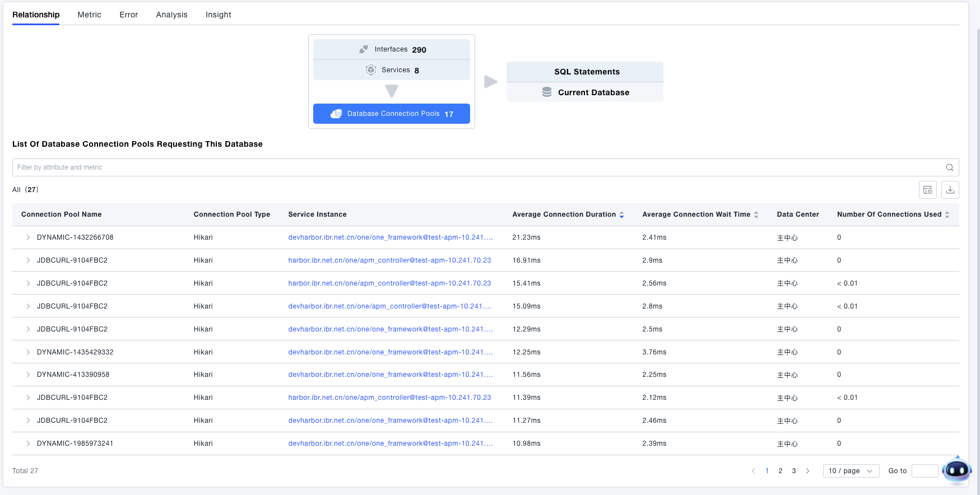Go to next page arrow

pyautogui.click(x=807, y=471)
